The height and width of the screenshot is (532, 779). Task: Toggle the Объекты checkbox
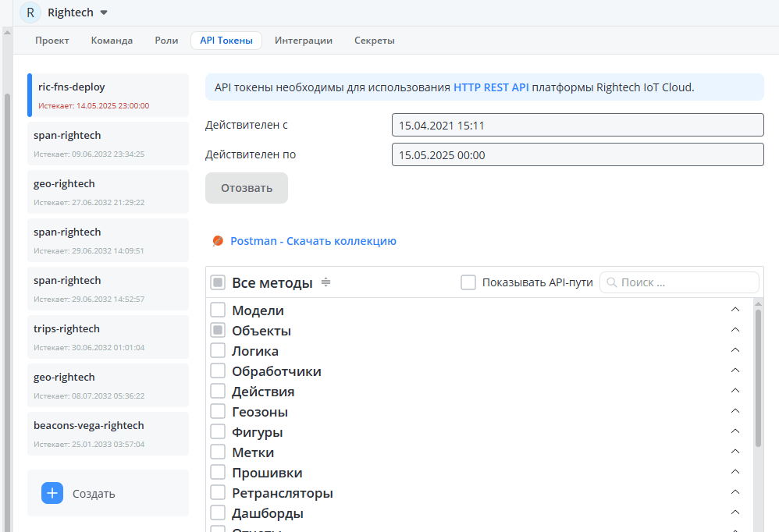click(x=218, y=330)
